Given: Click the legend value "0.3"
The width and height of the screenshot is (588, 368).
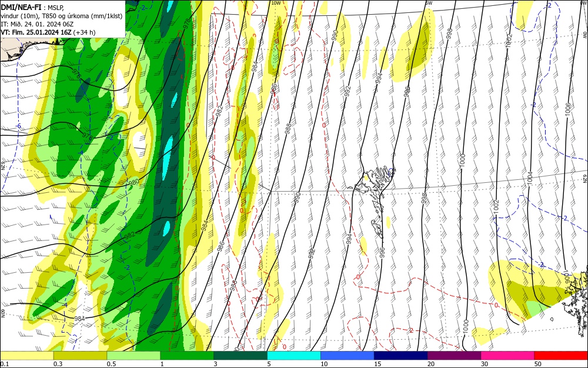Looking at the screenshot, I should point(58,364).
